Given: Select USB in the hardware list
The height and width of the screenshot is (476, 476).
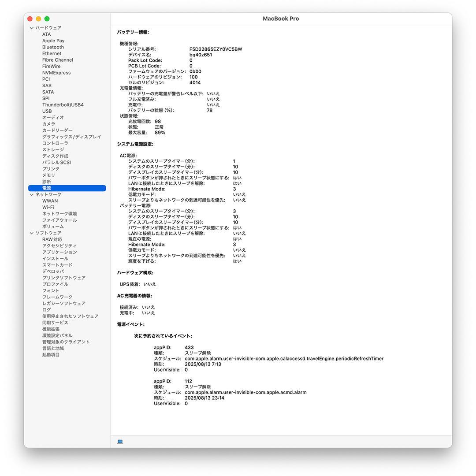Looking at the screenshot, I should pos(47,112).
